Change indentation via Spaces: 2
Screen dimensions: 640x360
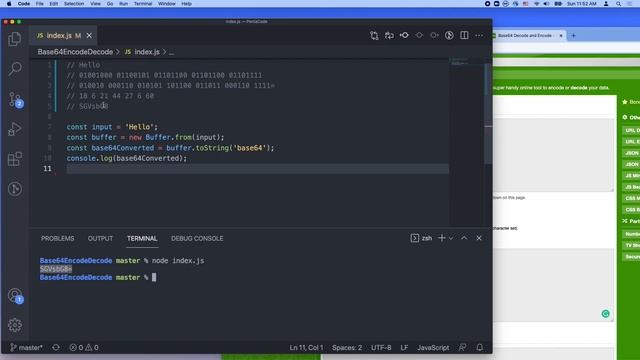(347, 347)
